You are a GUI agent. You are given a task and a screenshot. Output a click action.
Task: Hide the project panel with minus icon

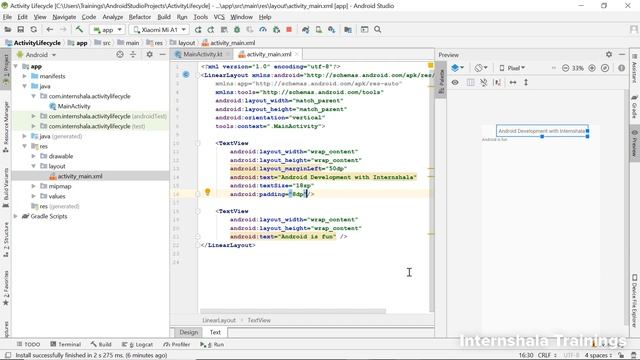162,54
